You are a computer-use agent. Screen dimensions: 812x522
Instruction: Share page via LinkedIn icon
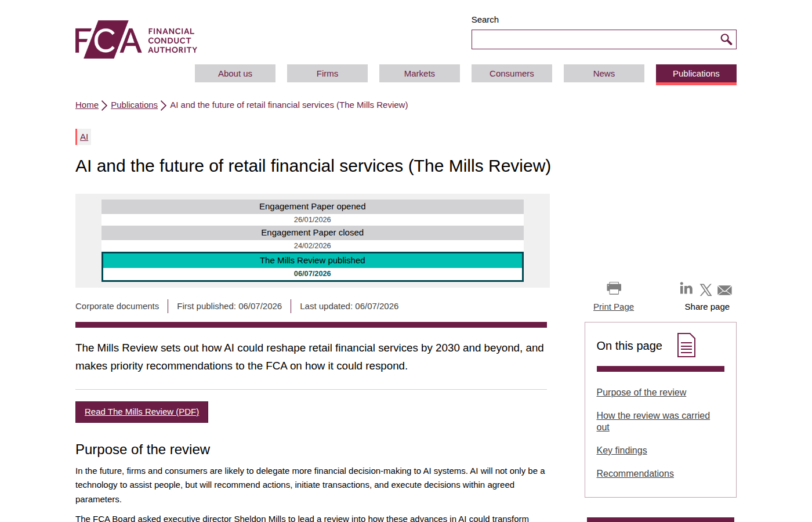click(686, 288)
